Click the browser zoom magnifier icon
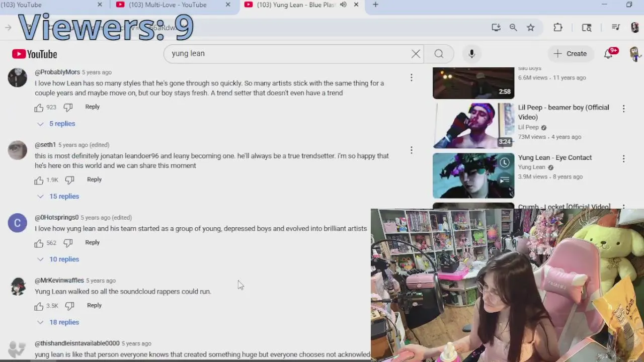The width and height of the screenshot is (644, 362). pyautogui.click(x=513, y=28)
